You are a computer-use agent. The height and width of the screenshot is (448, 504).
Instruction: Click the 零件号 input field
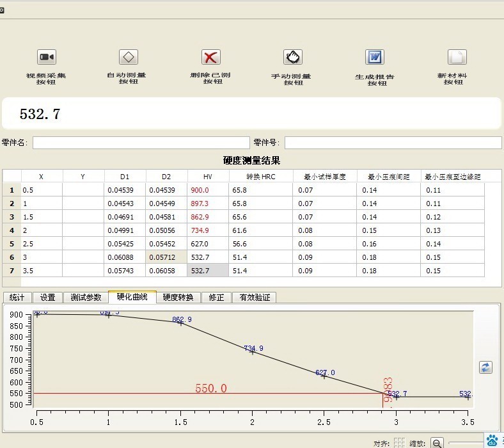click(x=392, y=143)
